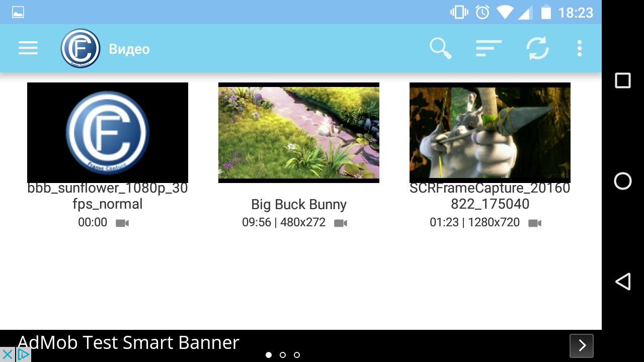The width and height of the screenshot is (644, 362).
Task: Open bbb_sunflower_1080p_30fps_normal video thumbnail
Action: coord(108,133)
